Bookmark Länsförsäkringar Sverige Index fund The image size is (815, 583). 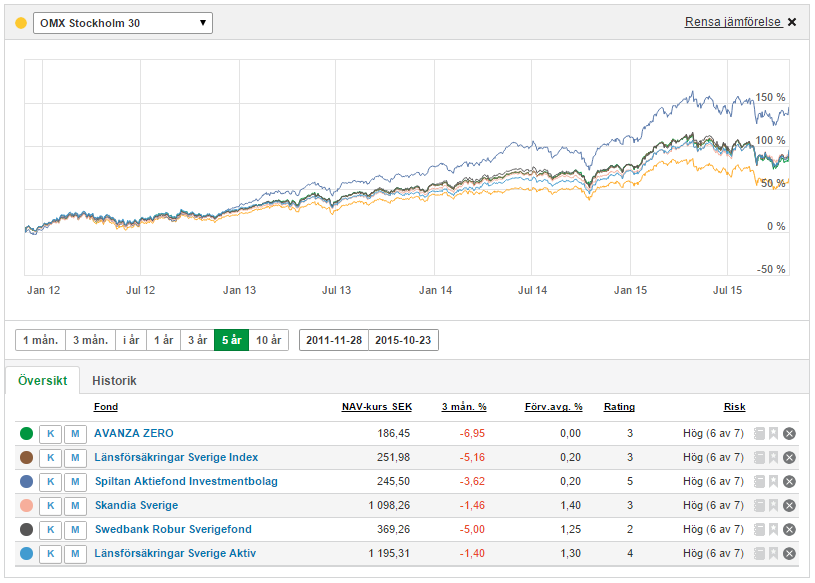click(774, 458)
